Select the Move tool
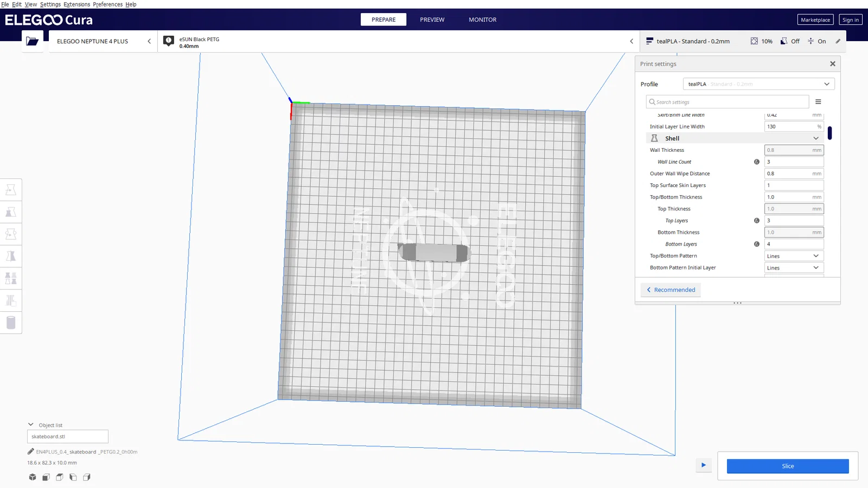This screenshot has height=488, width=868. (11, 190)
